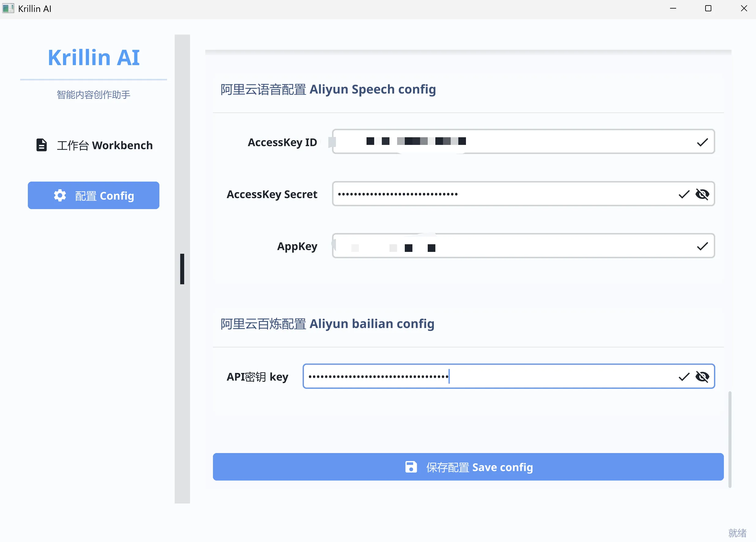Click the 就绪 status text
The width and height of the screenshot is (756, 542).
(737, 533)
